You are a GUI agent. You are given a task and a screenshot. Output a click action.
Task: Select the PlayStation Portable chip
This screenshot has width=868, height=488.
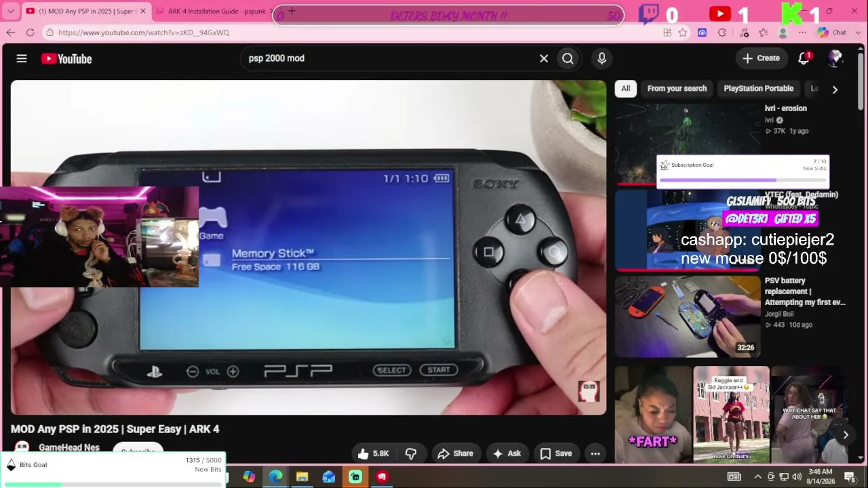[x=758, y=89]
